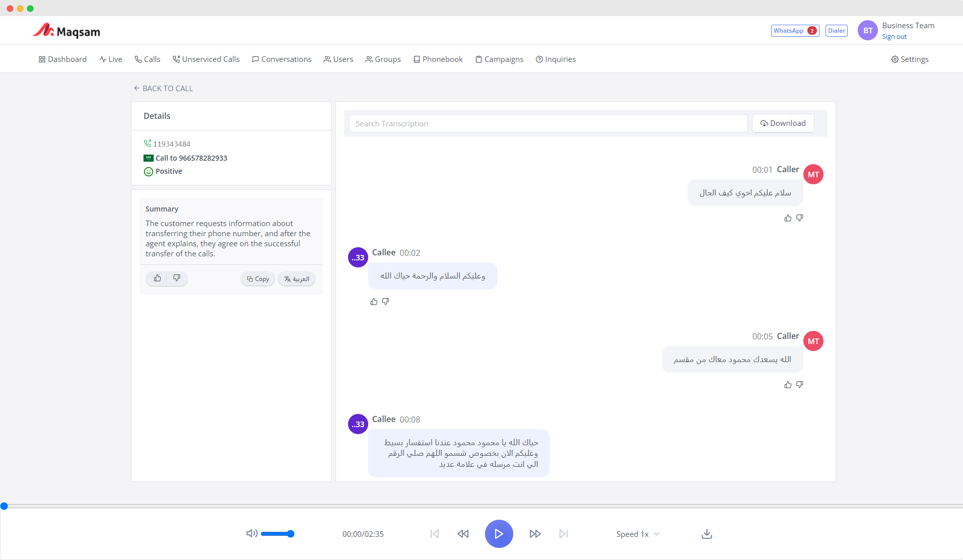Image resolution: width=963 pixels, height=560 pixels.
Task: Give a thumbs up to the call summary
Action: [x=157, y=278]
